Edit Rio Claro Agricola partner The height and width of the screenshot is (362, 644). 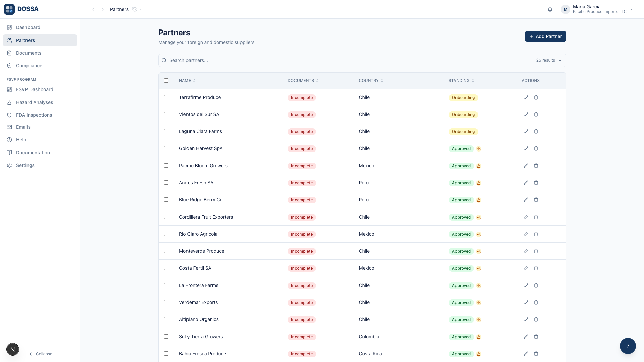pyautogui.click(x=526, y=234)
